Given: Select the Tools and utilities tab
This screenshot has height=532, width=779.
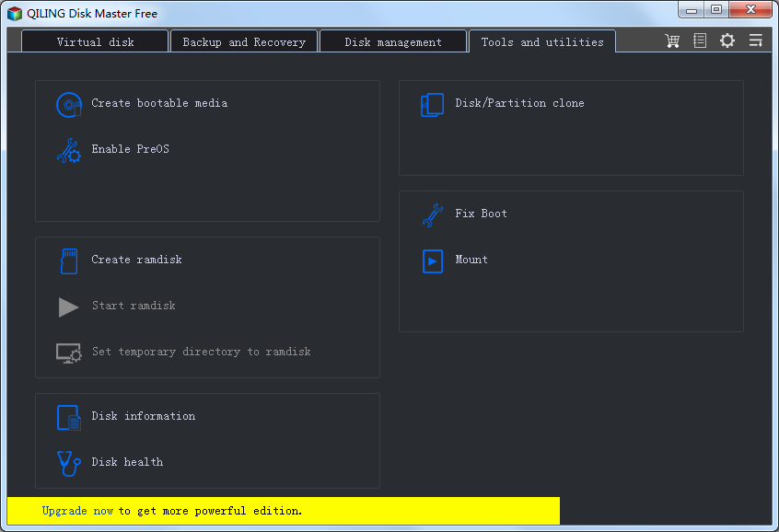Looking at the screenshot, I should (x=542, y=41).
